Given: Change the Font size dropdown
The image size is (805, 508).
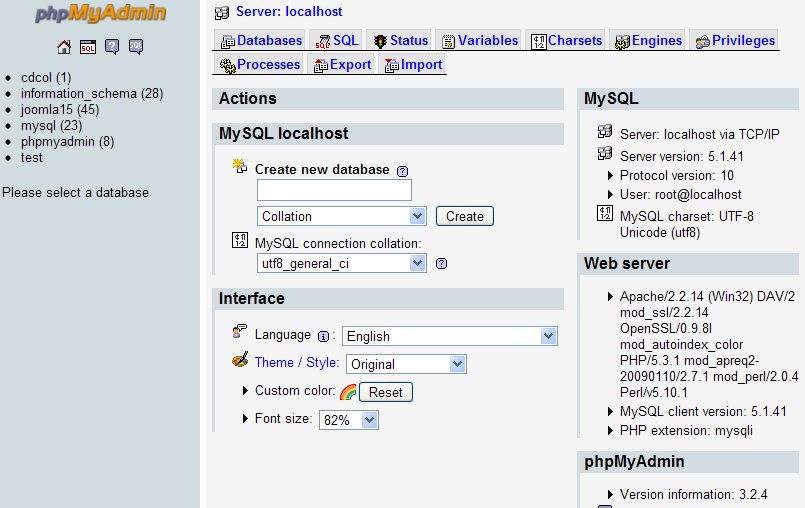Looking at the screenshot, I should 348,420.
